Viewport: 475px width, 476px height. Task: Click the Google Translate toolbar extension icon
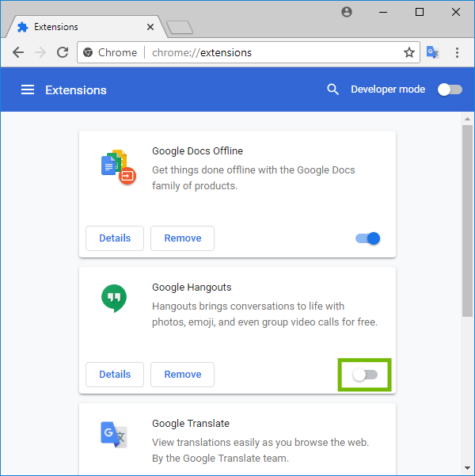432,52
